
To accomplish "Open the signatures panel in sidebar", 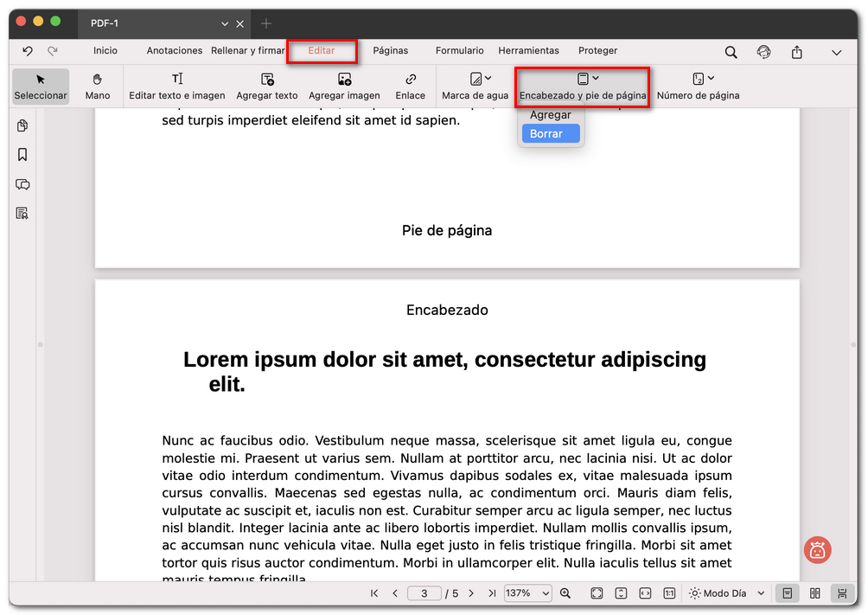I will pos(22,213).
